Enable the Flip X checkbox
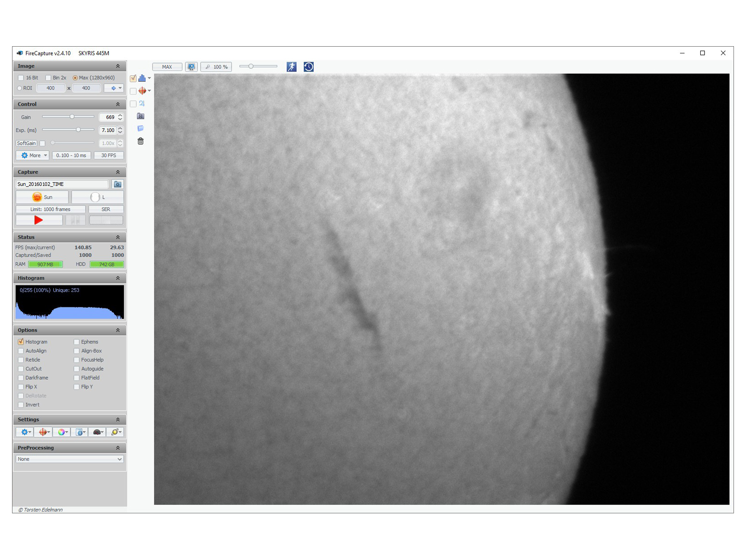 pyautogui.click(x=21, y=387)
